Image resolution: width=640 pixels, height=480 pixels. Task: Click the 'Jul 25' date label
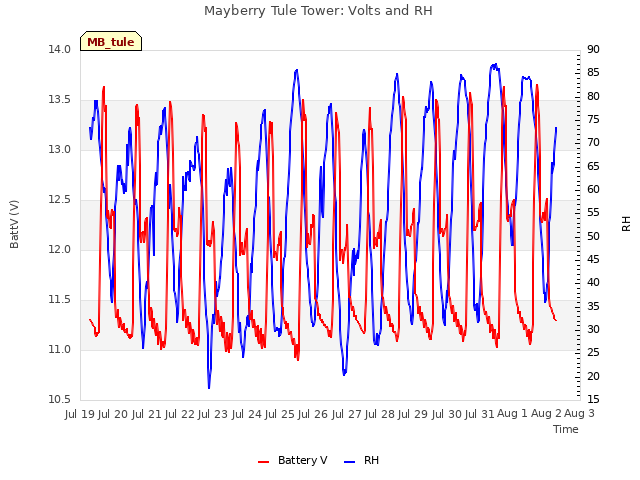click(280, 414)
